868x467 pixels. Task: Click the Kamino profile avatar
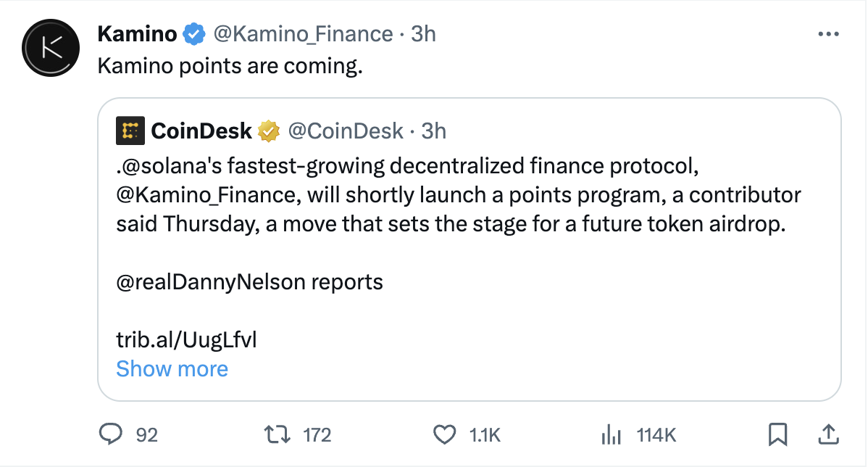(50, 49)
